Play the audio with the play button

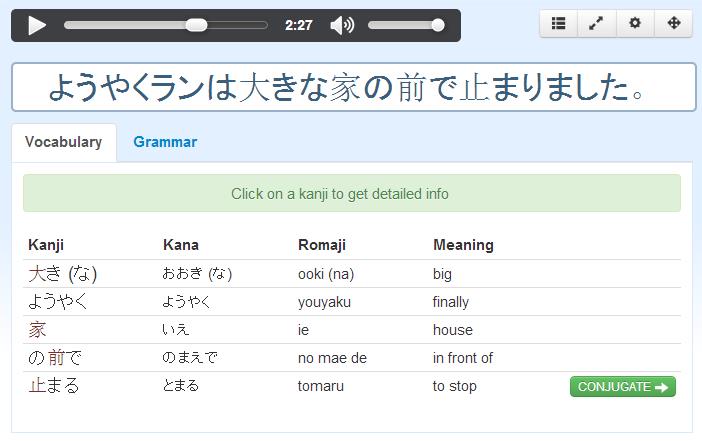point(37,26)
